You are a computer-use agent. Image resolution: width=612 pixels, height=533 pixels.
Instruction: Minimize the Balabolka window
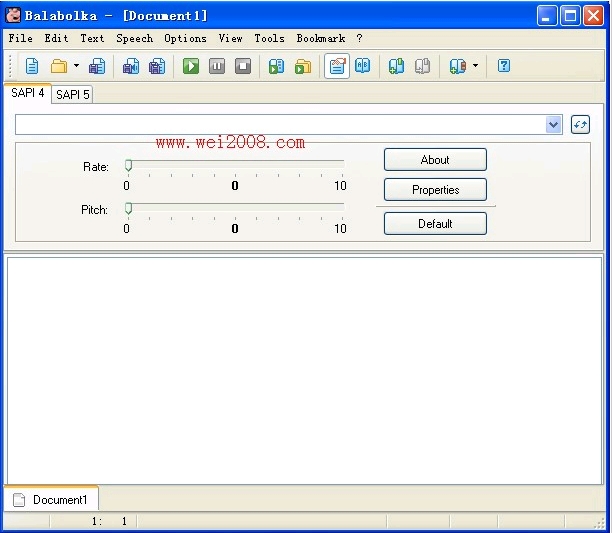point(547,16)
